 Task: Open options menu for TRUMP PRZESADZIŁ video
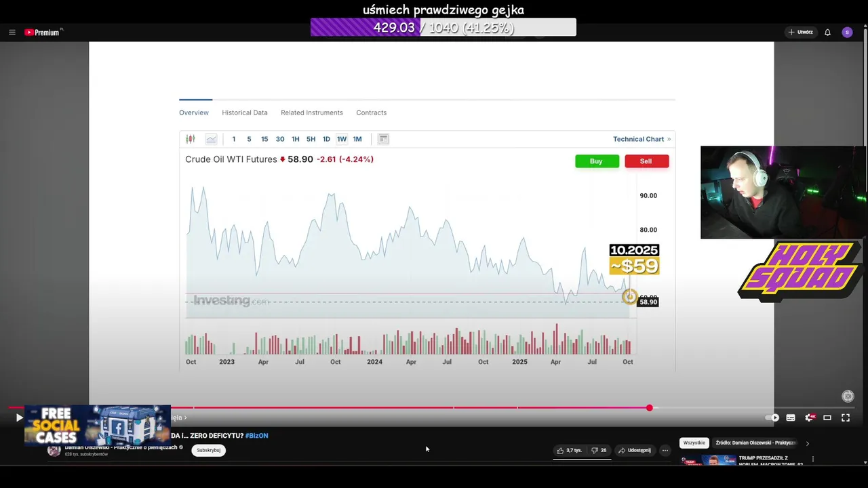(x=812, y=459)
